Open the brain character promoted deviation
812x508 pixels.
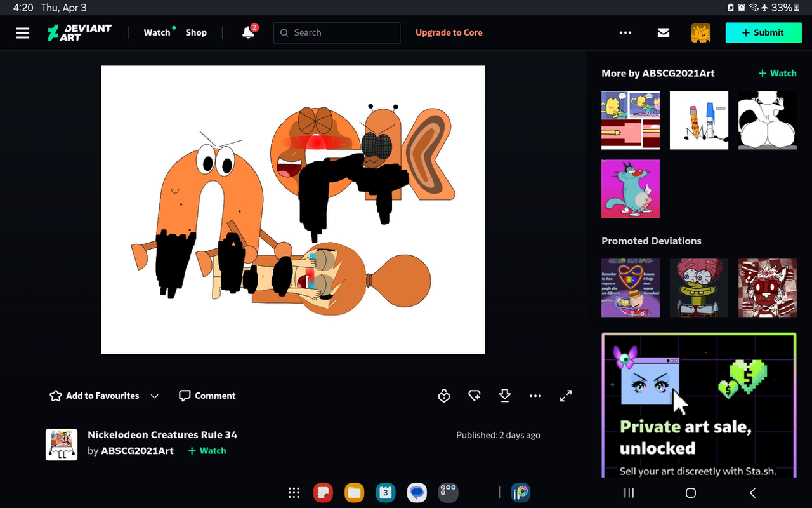click(x=699, y=288)
